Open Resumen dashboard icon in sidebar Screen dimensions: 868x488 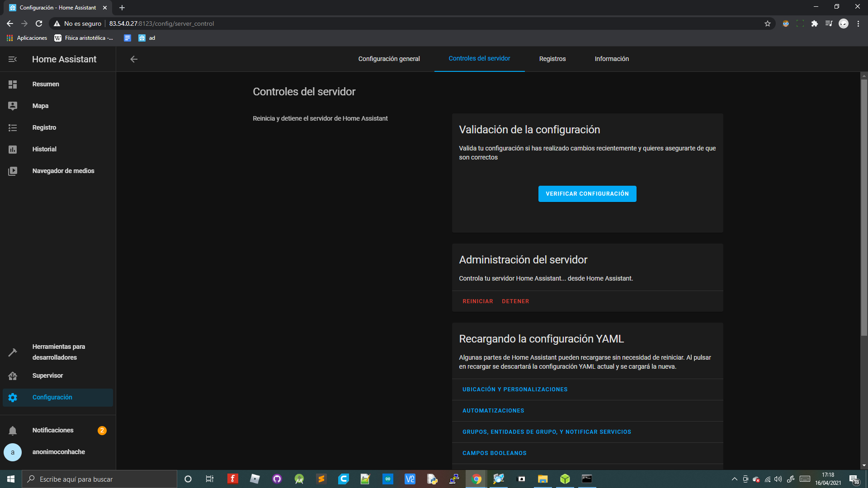13,84
